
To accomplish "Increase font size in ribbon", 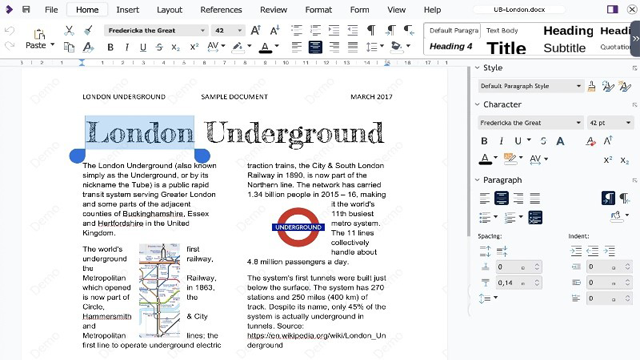I will (x=256, y=30).
